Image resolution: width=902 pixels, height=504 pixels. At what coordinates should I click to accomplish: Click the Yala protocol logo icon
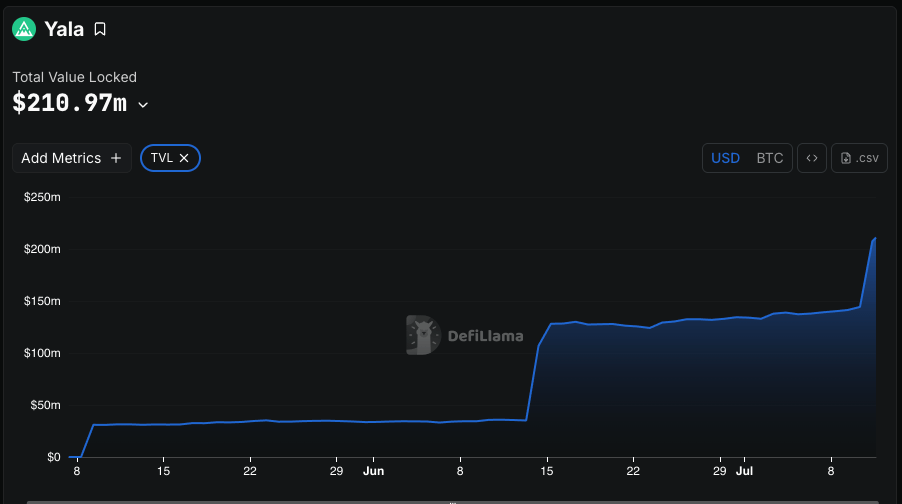tap(24, 29)
